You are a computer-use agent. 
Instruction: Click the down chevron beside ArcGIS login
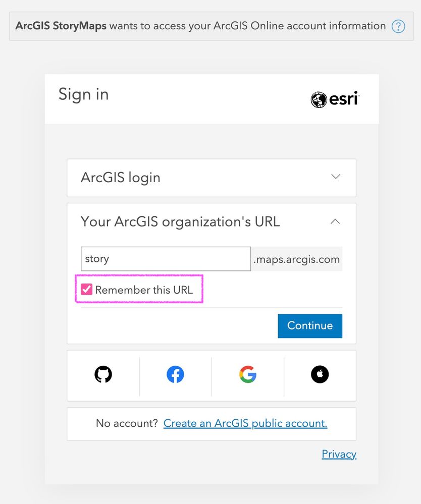tap(336, 177)
